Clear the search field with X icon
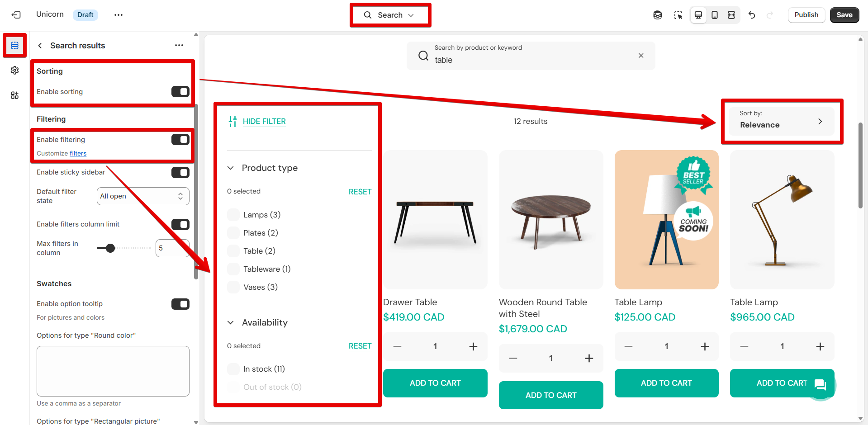Screen dimensions: 868x425 pyautogui.click(x=641, y=56)
